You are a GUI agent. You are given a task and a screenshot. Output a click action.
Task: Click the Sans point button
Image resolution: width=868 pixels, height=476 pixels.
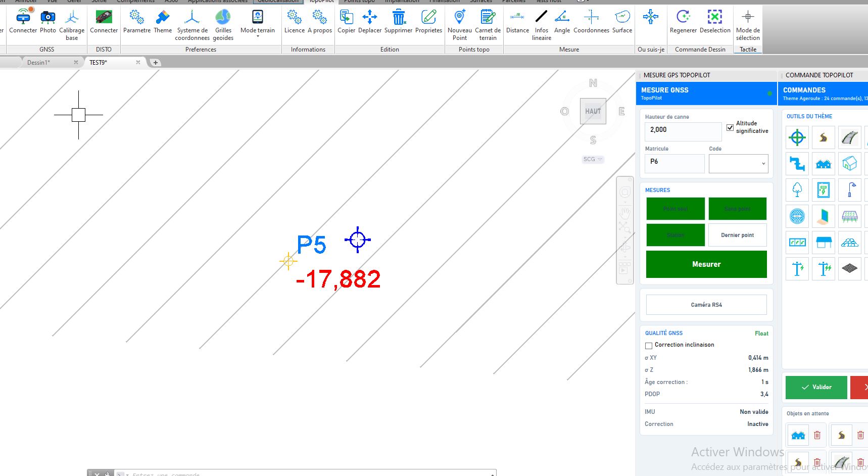(738, 209)
